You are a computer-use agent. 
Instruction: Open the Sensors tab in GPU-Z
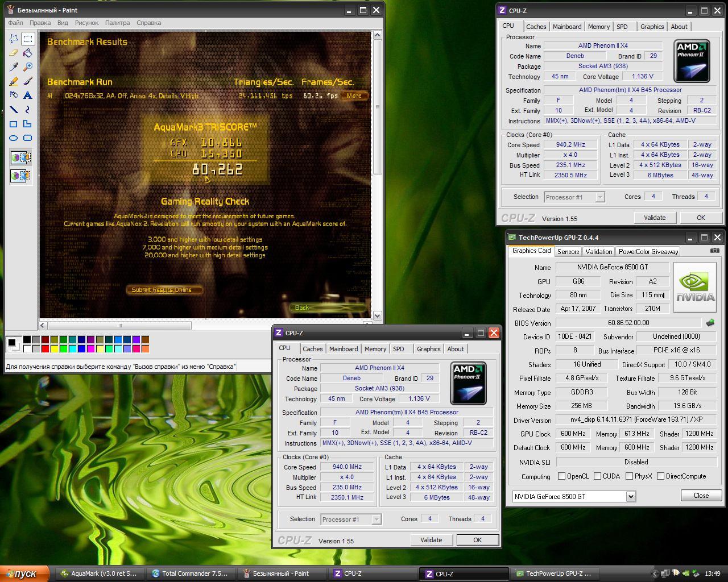coord(568,251)
